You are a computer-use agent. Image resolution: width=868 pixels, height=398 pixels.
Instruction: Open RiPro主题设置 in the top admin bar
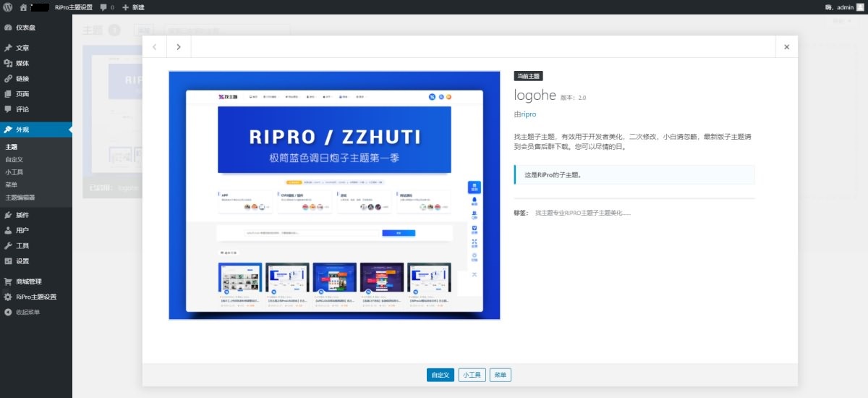73,7
